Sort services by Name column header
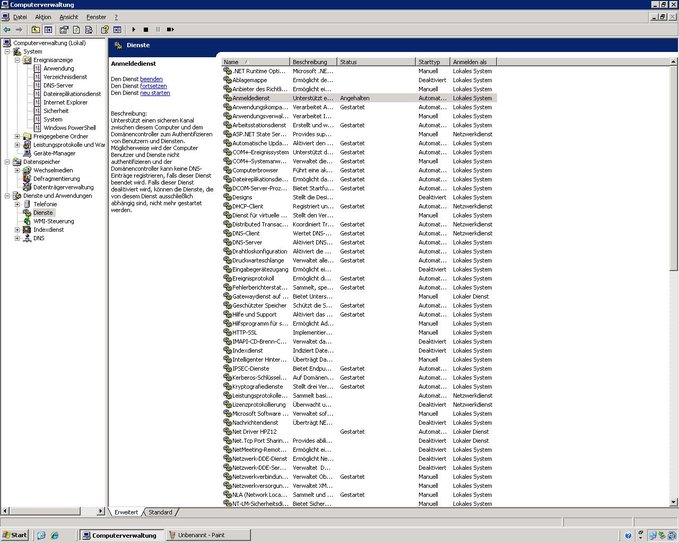Viewport: 679px width, 543px height. 255,62
